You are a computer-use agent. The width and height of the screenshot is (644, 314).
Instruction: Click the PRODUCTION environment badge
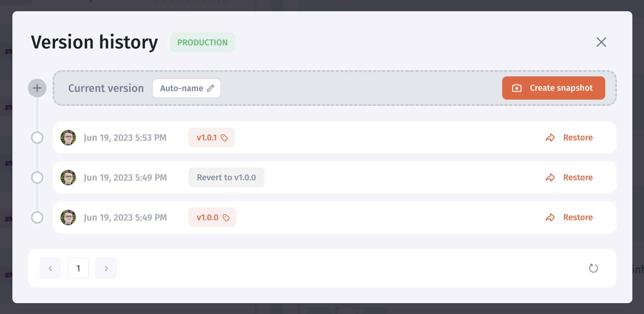(x=202, y=43)
